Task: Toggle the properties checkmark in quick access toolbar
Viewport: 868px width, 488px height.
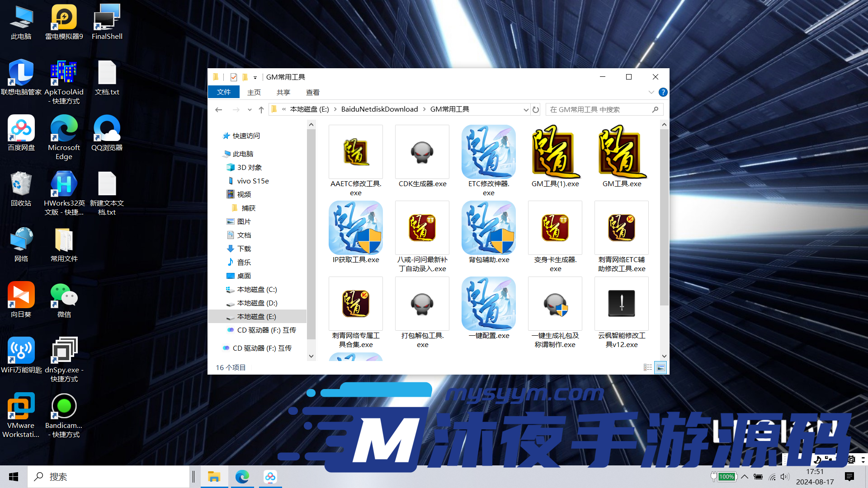Action: pos(233,77)
